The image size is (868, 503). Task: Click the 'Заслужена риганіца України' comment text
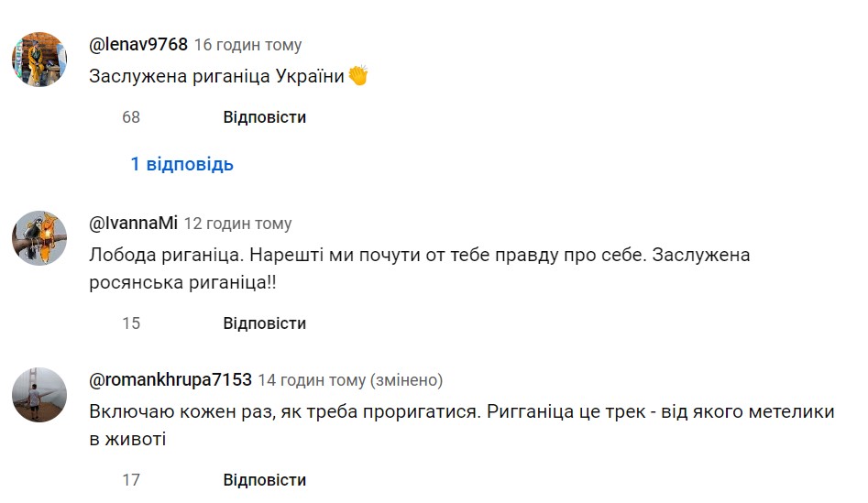point(216,77)
